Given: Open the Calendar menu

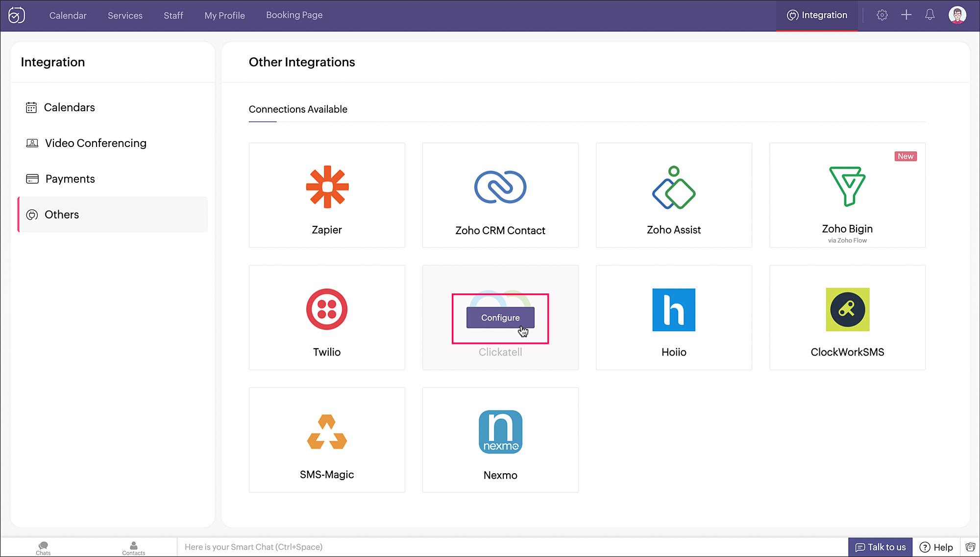Looking at the screenshot, I should point(68,15).
